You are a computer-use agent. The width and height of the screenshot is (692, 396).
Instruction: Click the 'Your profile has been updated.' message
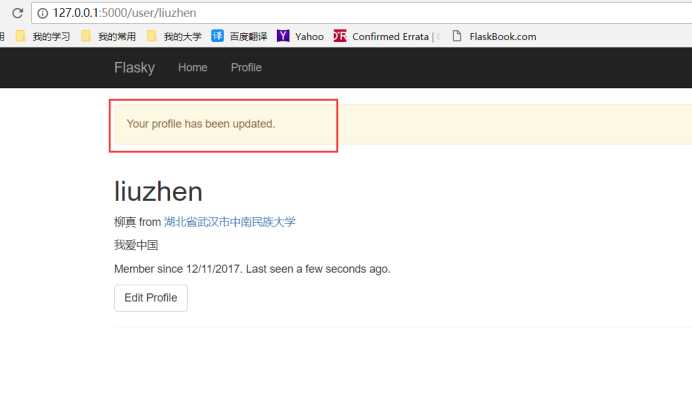(201, 124)
